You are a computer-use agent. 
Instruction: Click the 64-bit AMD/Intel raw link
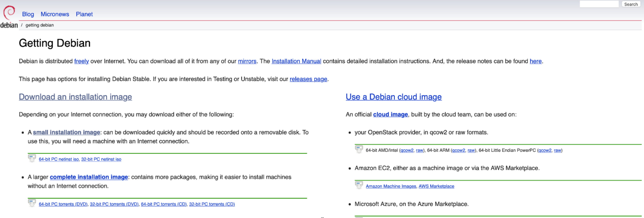(419, 150)
